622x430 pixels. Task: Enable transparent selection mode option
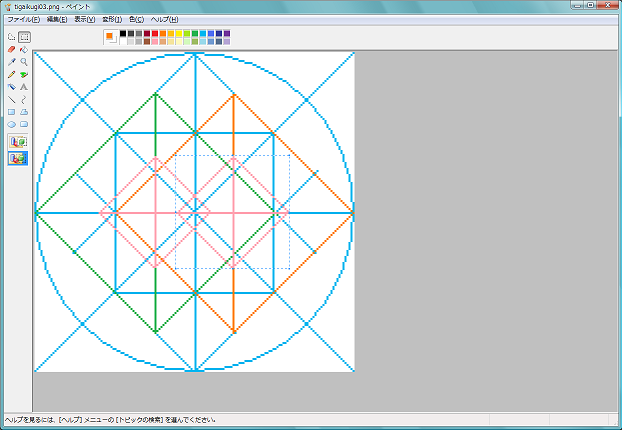coord(18,158)
